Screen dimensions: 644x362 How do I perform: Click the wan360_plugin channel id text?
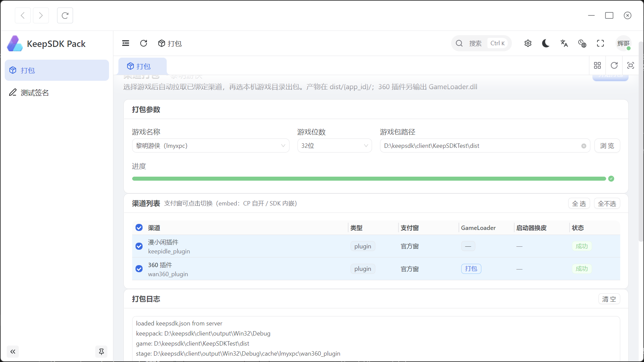[x=168, y=274]
